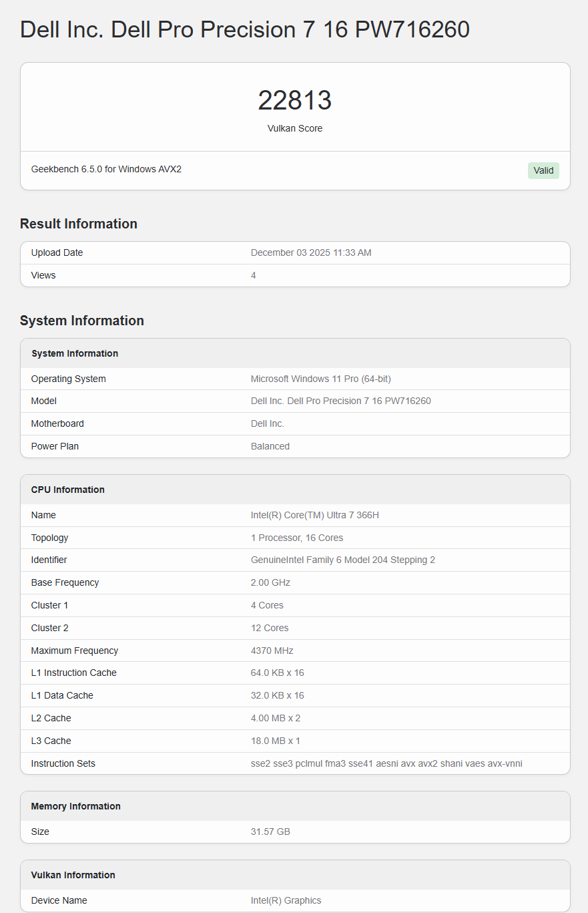Click the Vulkan Information header

click(73, 875)
